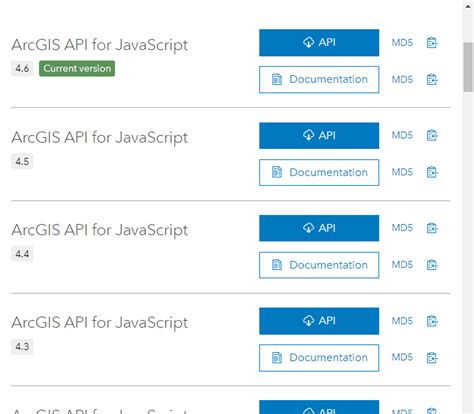Click the vertical scrollbar thumb
The width and height of the screenshot is (474, 414).
[x=468, y=67]
